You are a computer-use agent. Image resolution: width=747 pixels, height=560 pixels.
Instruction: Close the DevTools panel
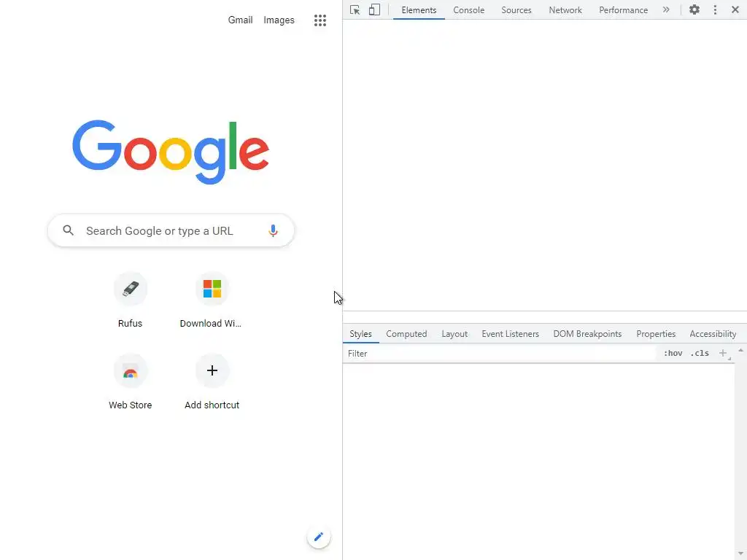735,9
